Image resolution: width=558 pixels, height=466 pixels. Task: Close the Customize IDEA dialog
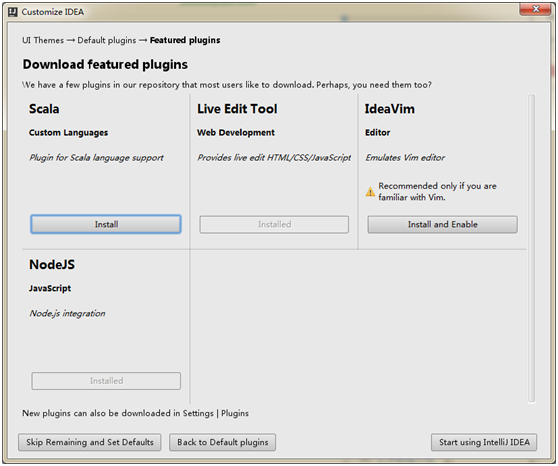[x=536, y=9]
